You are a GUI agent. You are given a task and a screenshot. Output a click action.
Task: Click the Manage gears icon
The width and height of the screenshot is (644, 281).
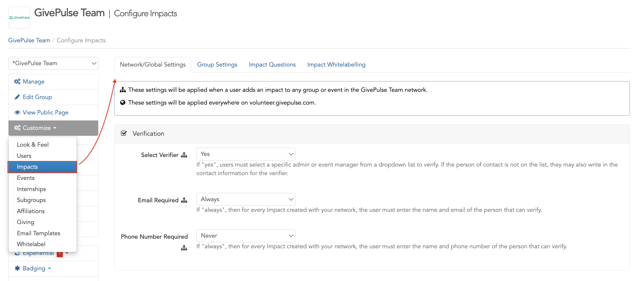pos(17,81)
